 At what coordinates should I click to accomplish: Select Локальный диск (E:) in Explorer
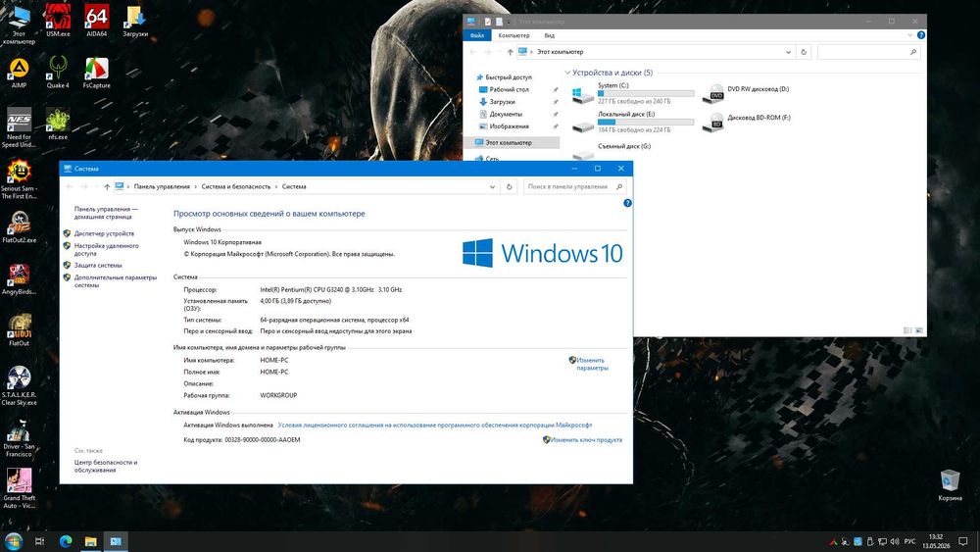[632, 123]
